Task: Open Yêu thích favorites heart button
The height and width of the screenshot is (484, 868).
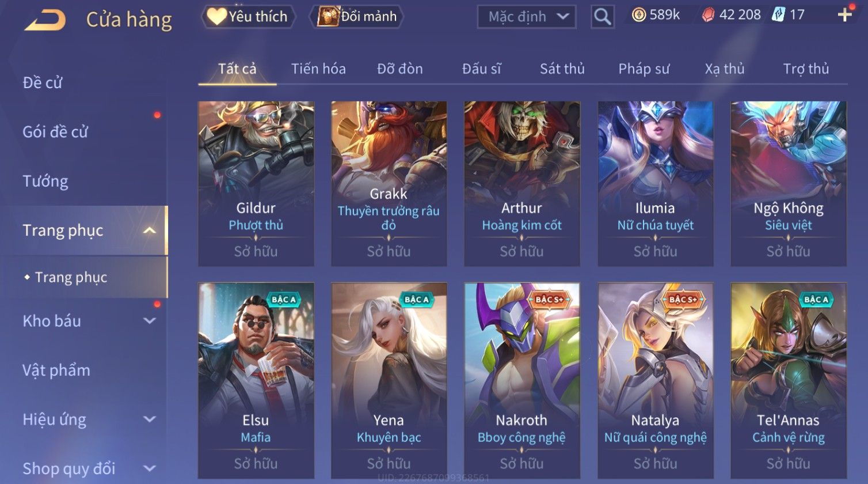Action: point(248,16)
